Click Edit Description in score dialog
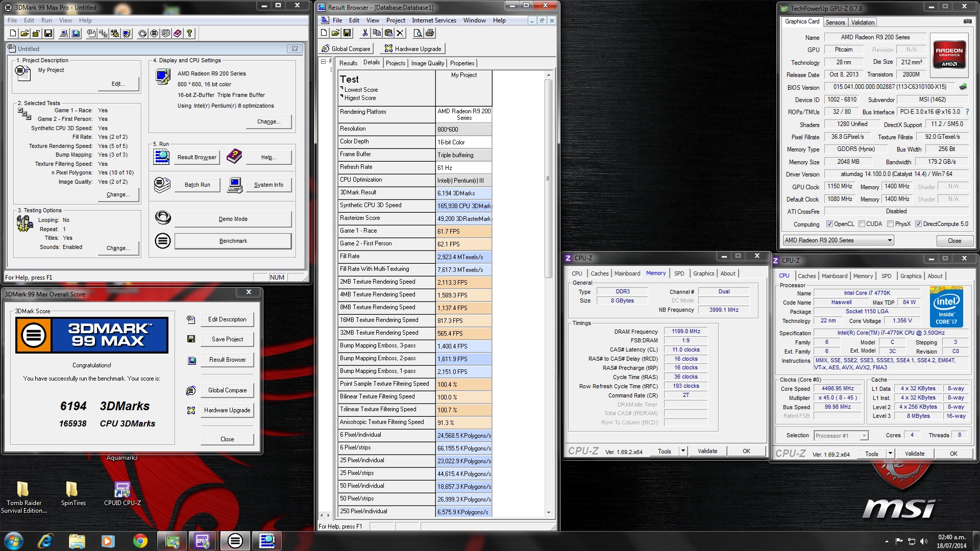The image size is (980, 551). tap(227, 319)
